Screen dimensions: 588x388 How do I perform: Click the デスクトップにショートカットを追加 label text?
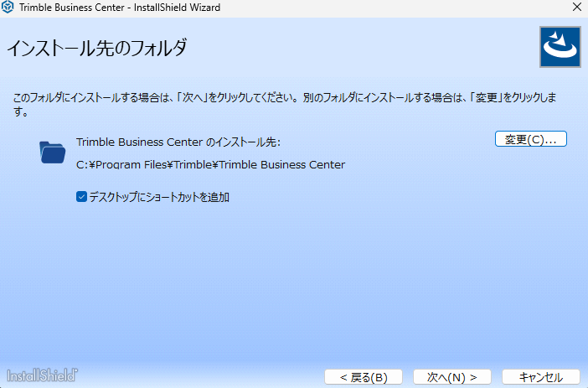159,198
